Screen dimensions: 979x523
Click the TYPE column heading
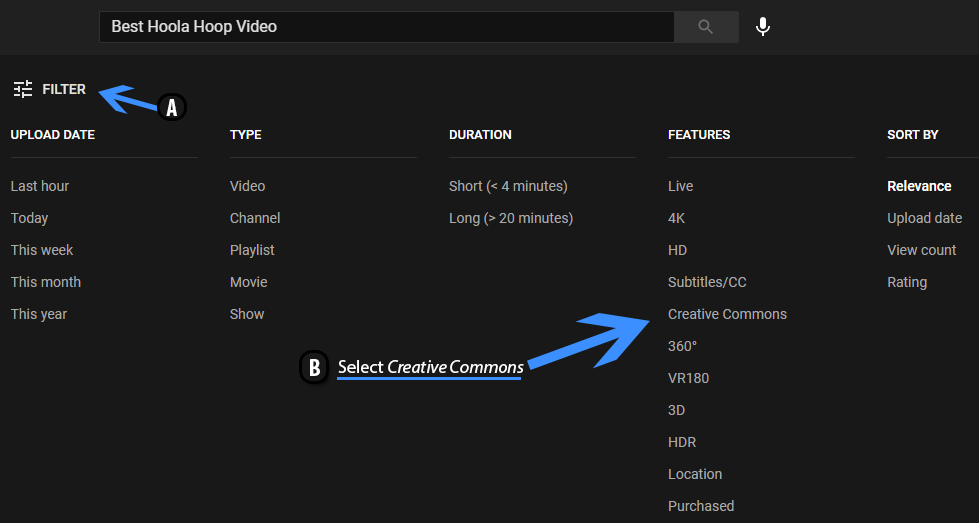coord(245,135)
